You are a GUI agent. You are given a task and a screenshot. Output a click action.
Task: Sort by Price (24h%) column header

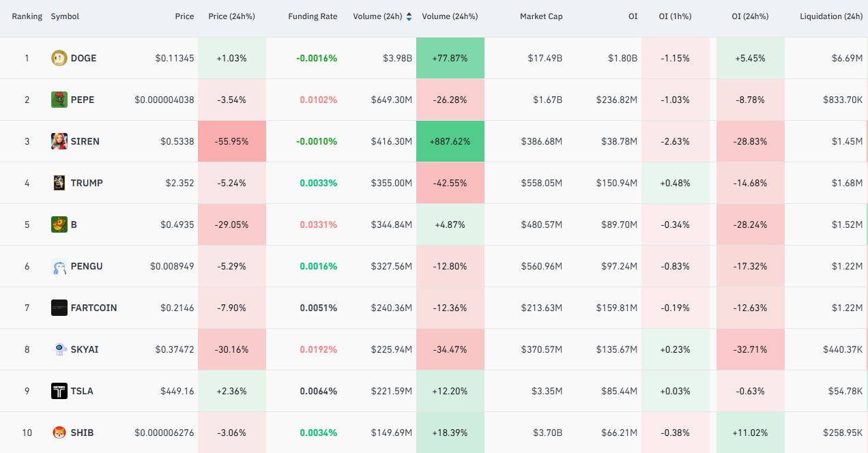coord(231,16)
